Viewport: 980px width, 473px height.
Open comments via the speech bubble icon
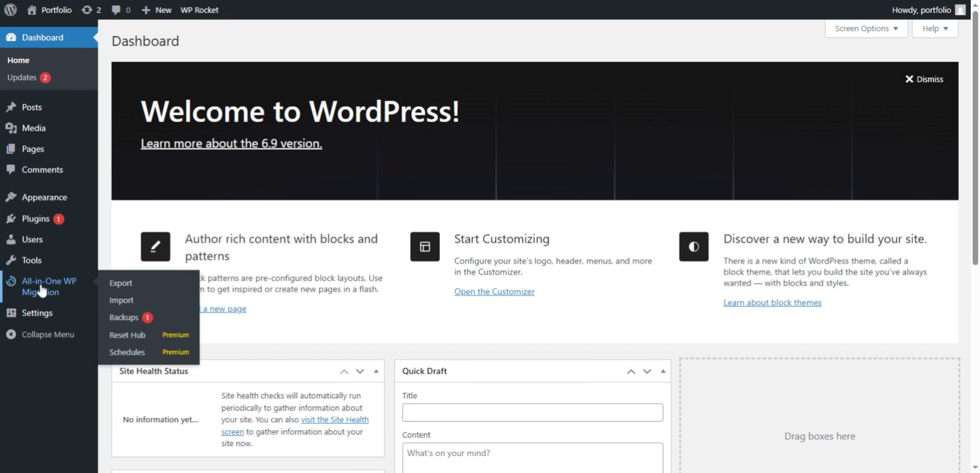click(116, 9)
